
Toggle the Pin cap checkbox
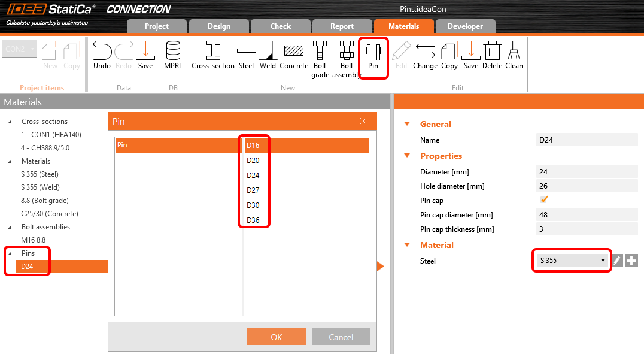(544, 200)
